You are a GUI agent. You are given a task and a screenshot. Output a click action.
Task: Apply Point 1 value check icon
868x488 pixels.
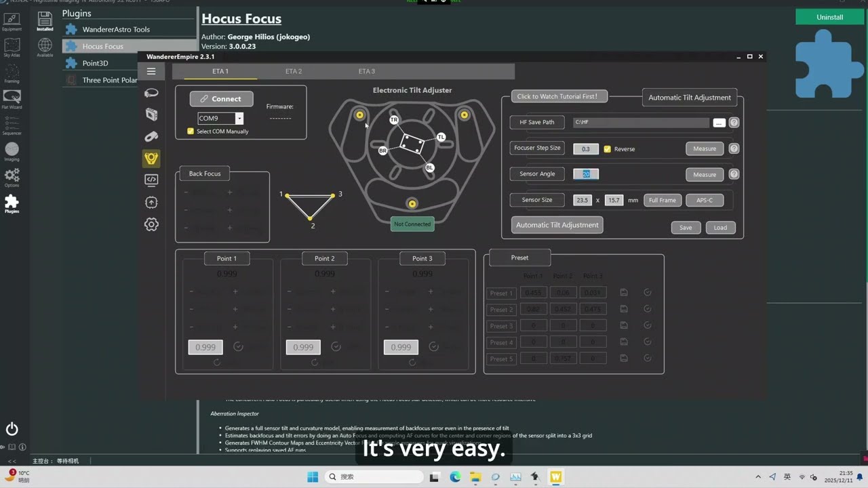[x=238, y=346]
